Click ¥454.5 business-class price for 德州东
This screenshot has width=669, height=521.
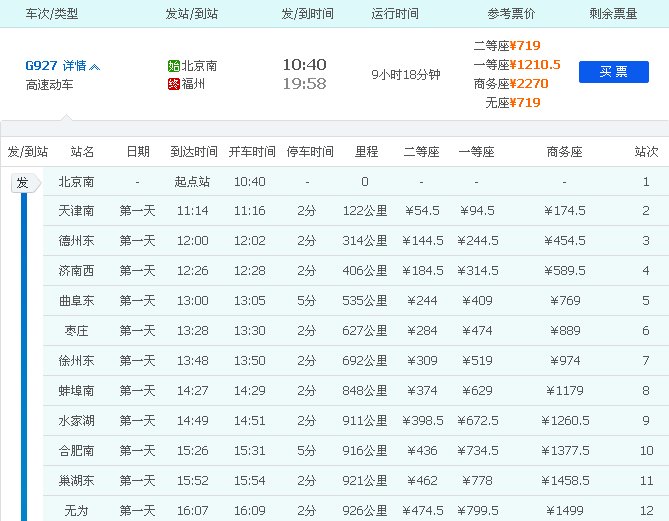pos(565,241)
